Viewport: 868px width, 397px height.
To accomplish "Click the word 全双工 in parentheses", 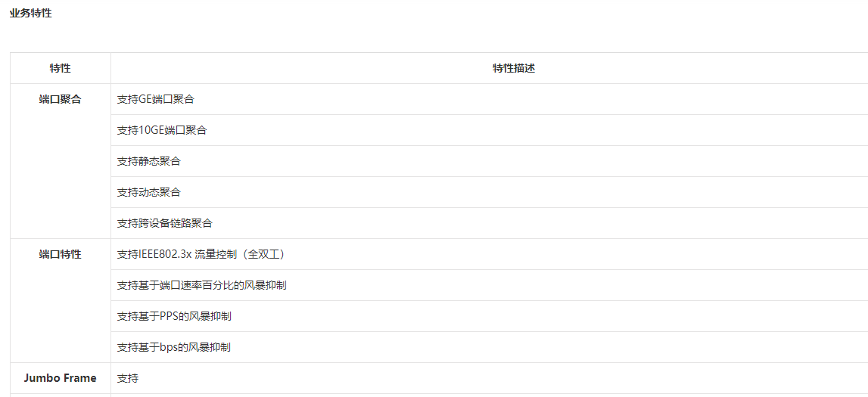I will pos(261,254).
